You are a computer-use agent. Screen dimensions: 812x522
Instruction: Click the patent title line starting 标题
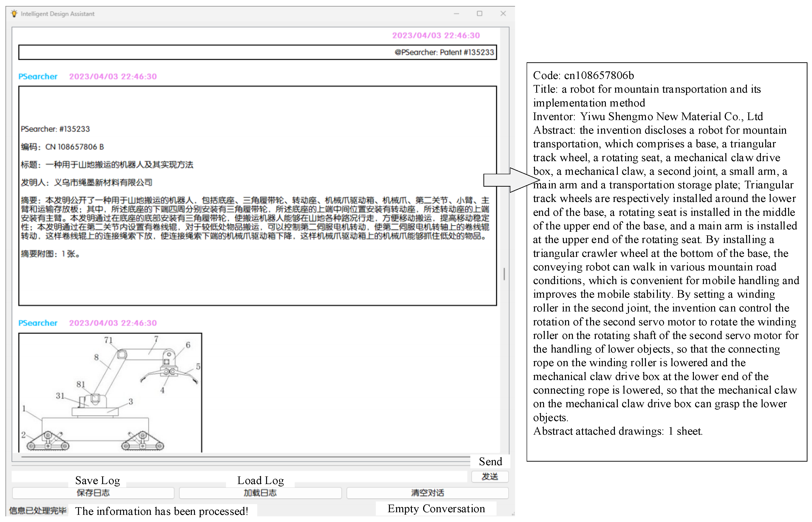107,165
